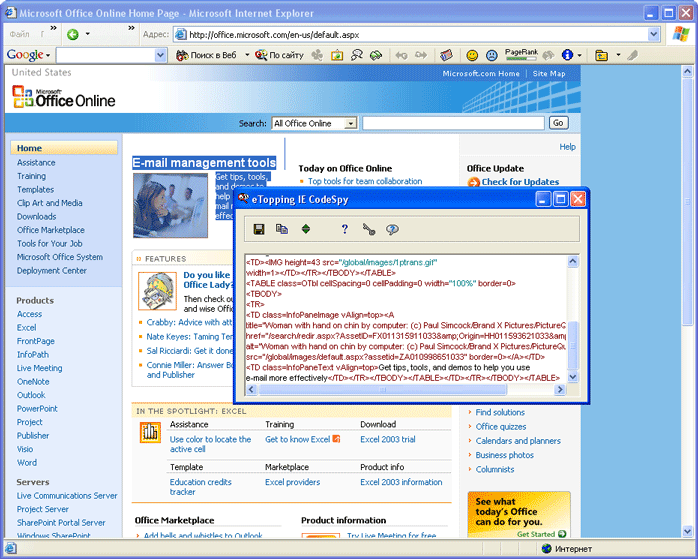Expand the 'Поиск в Веб' dropdown arrow
Image resolution: width=698 pixels, height=559 pixels.
click(247, 55)
